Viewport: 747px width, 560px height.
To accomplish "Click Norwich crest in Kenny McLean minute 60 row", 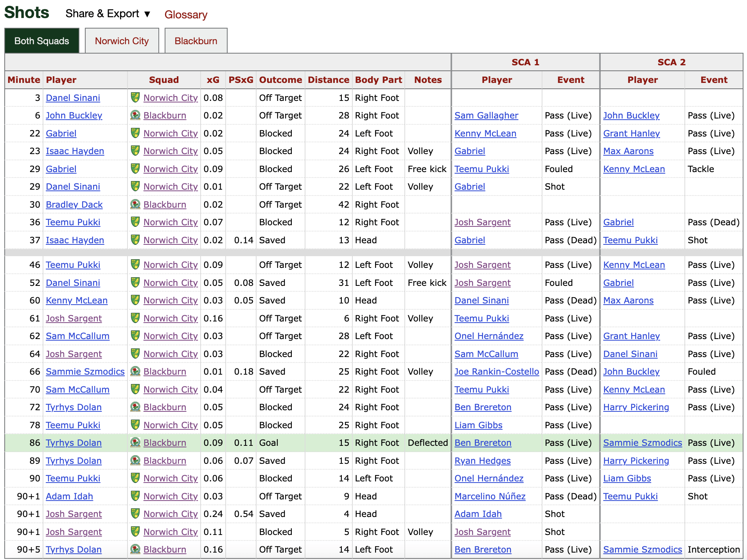I will coord(135,300).
